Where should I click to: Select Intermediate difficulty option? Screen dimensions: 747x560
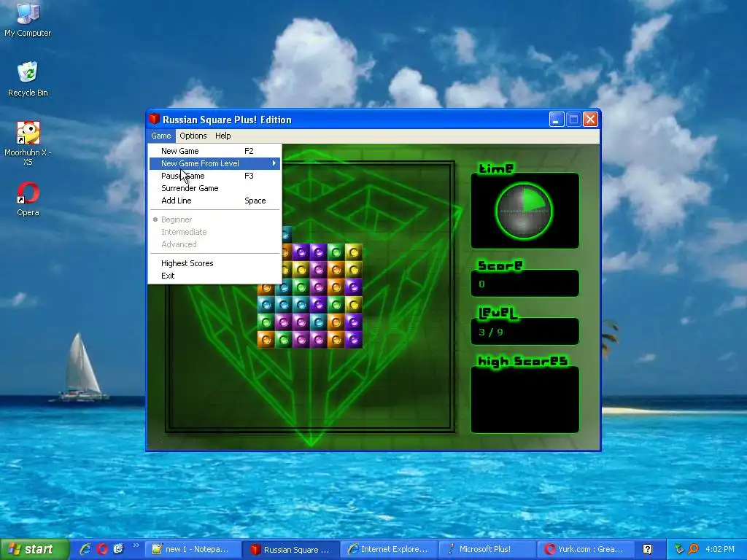[x=214, y=232]
